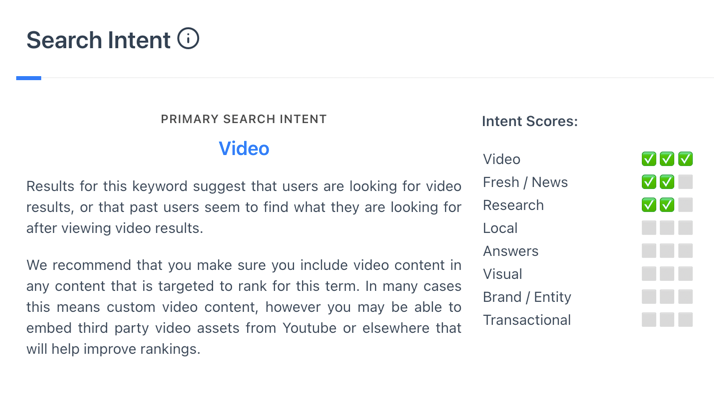Click the empty gray box in Research row
This screenshot has height=402, width=714.
coord(685,205)
